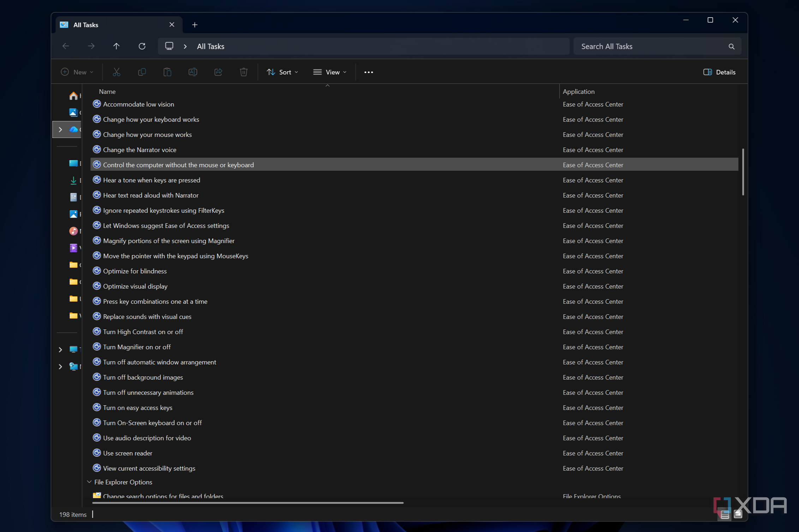The height and width of the screenshot is (532, 799).
Task: Toggle the Details pane button
Action: 719,72
